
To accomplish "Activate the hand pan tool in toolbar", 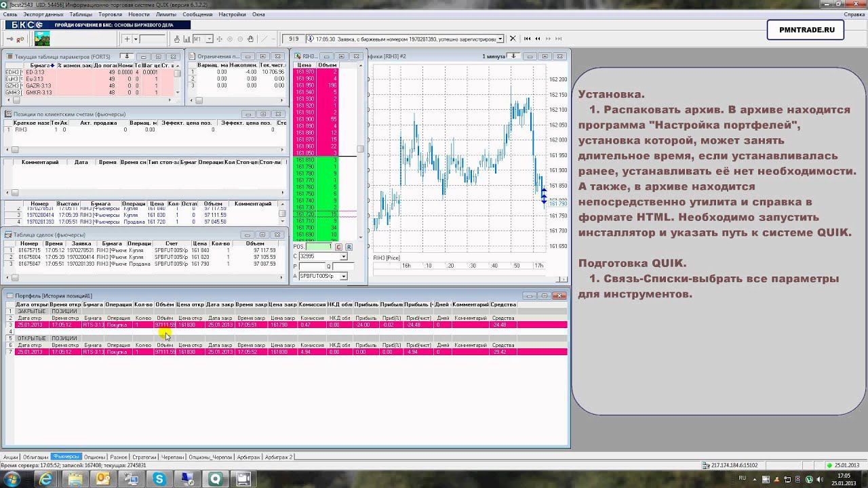I will pyautogui.click(x=250, y=39).
